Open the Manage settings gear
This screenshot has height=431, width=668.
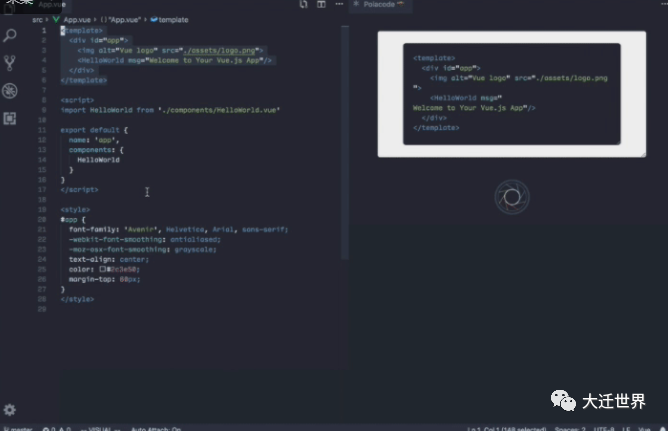(x=10, y=410)
